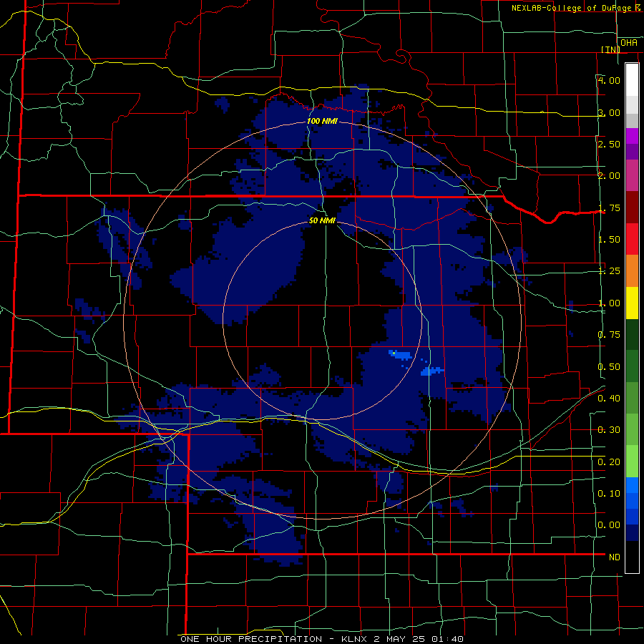The image size is (644, 644).
Task: Pick the orange legend swatch
Action: click(632, 271)
